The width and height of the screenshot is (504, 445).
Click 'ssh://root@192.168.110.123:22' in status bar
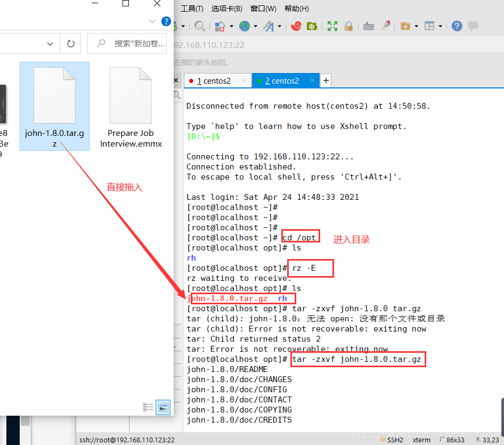click(x=127, y=440)
